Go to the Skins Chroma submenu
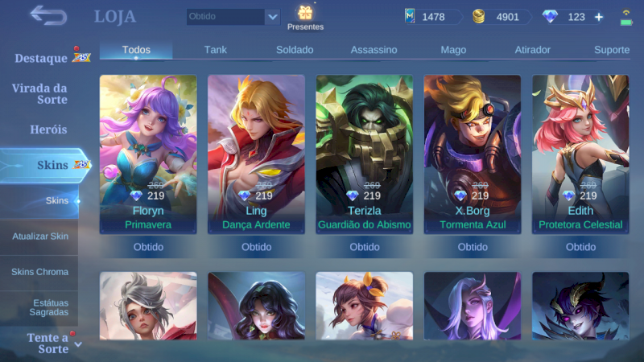This screenshot has width=644, height=362. 39,272
